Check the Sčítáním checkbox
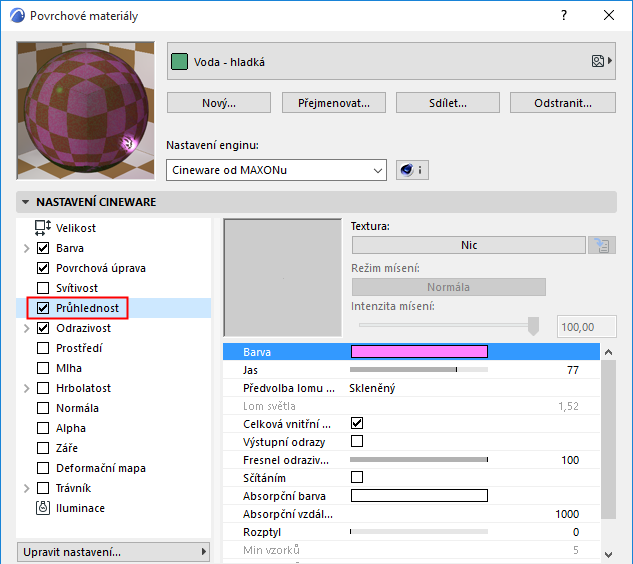The image size is (633, 564). [357, 477]
